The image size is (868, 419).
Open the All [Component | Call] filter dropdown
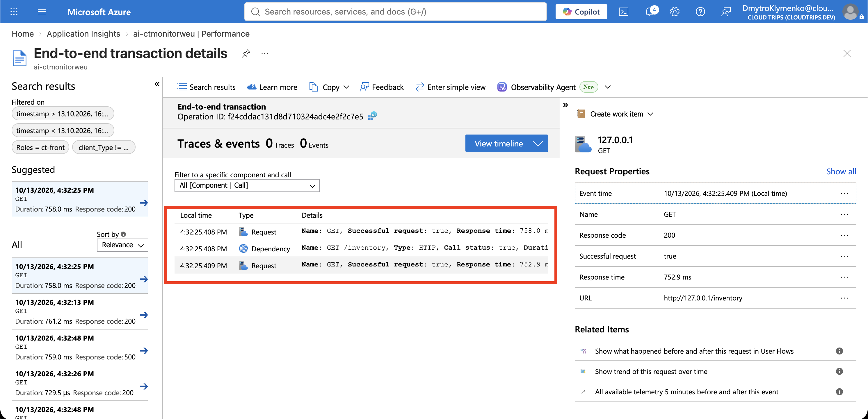247,185
